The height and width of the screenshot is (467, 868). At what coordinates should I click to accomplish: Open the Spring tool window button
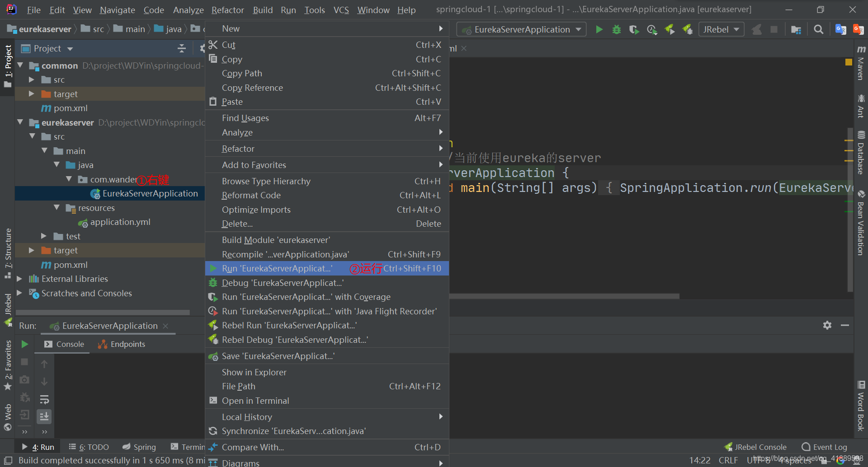pos(139,447)
